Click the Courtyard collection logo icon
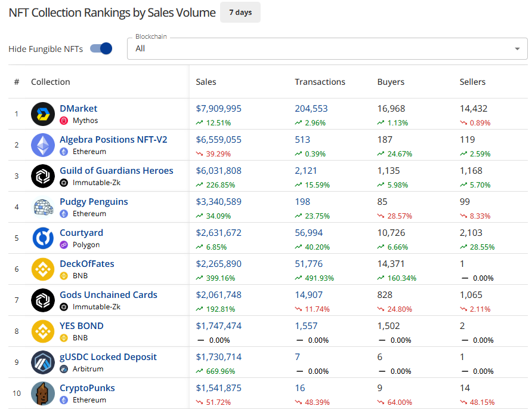The image size is (532, 409). coord(43,238)
